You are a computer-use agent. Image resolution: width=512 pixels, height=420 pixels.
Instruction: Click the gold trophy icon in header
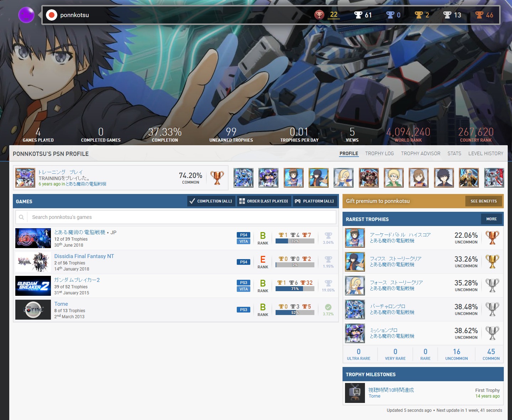419,15
